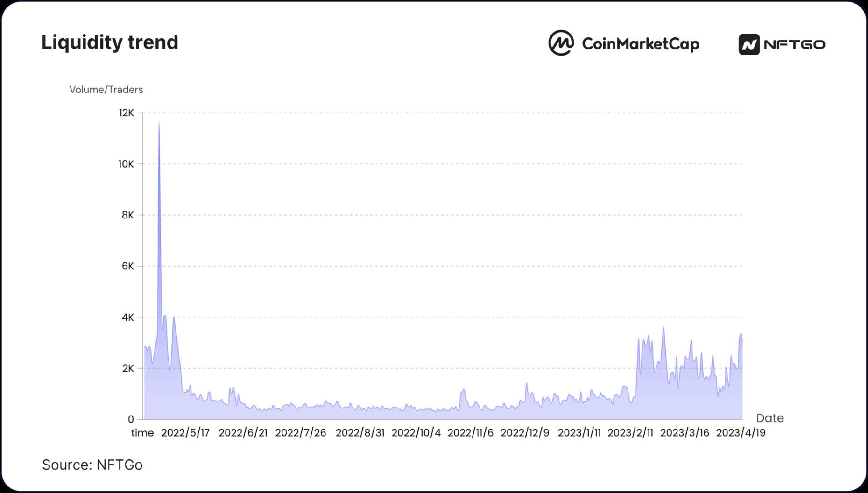
Task: Click the Date axis label
Action: point(770,418)
